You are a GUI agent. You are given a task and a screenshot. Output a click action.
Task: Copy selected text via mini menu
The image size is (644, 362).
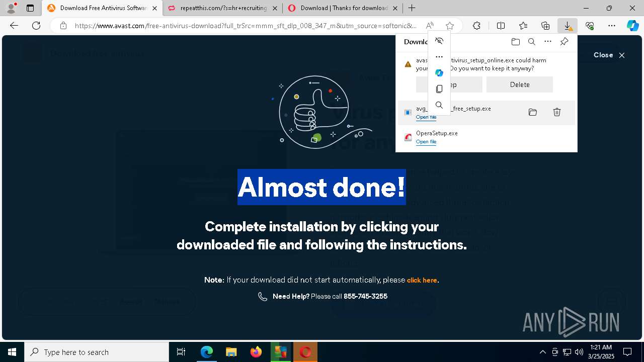point(439,89)
